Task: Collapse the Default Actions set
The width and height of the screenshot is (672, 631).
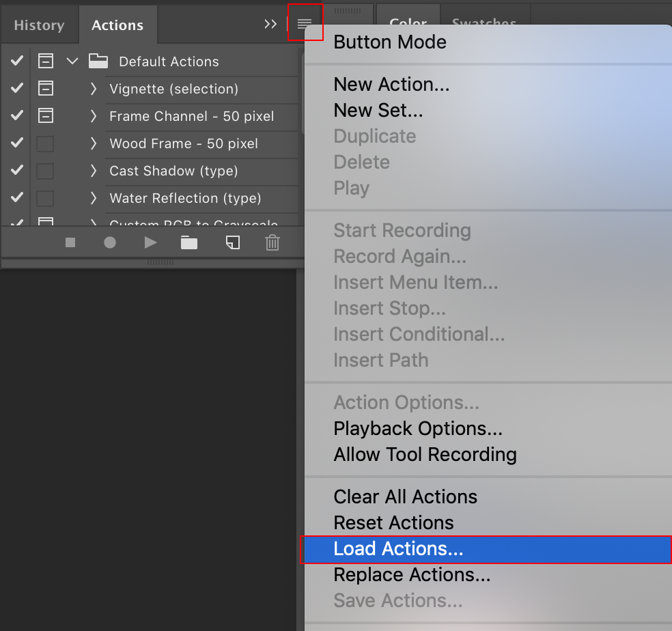Action: click(72, 61)
